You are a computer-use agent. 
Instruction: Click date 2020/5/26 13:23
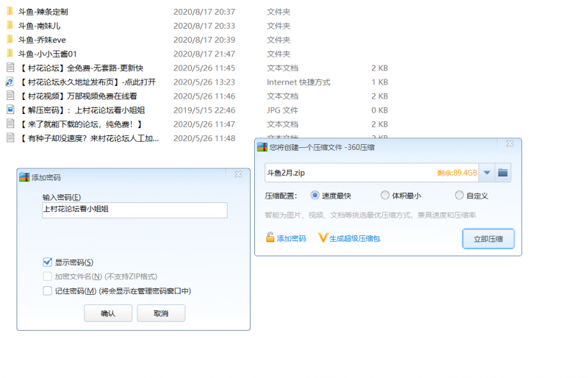204,82
